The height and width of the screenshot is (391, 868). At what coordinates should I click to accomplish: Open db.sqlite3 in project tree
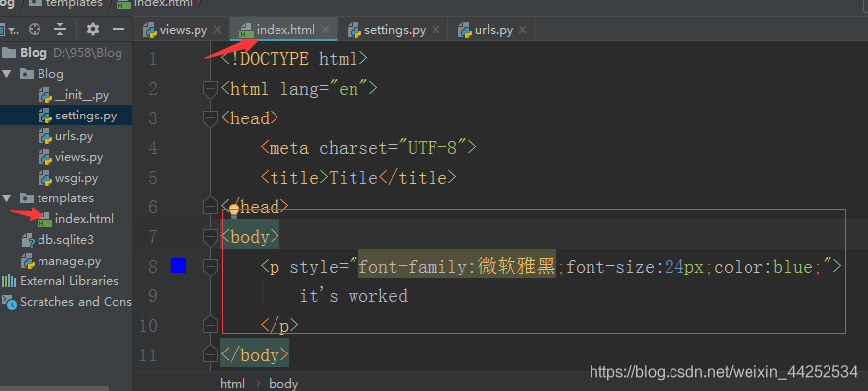click(57, 240)
